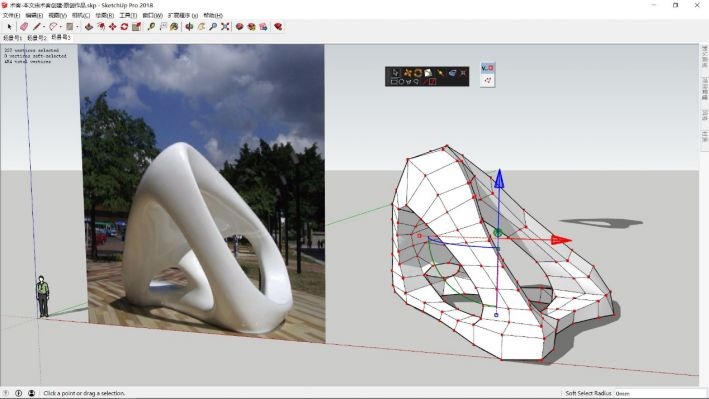
Task: Choose the Vertex Tools scale icon
Action: tap(428, 73)
